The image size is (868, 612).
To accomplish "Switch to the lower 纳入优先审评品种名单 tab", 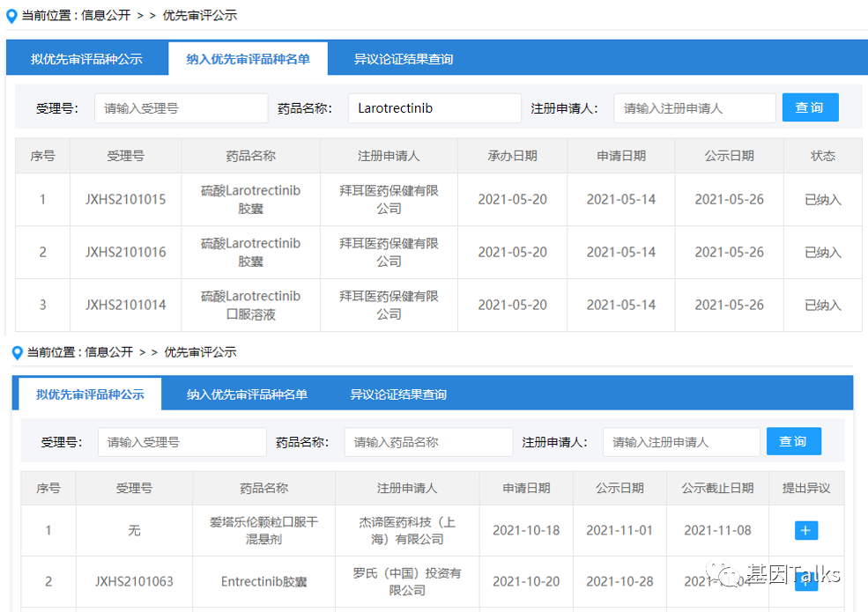I will [x=247, y=394].
